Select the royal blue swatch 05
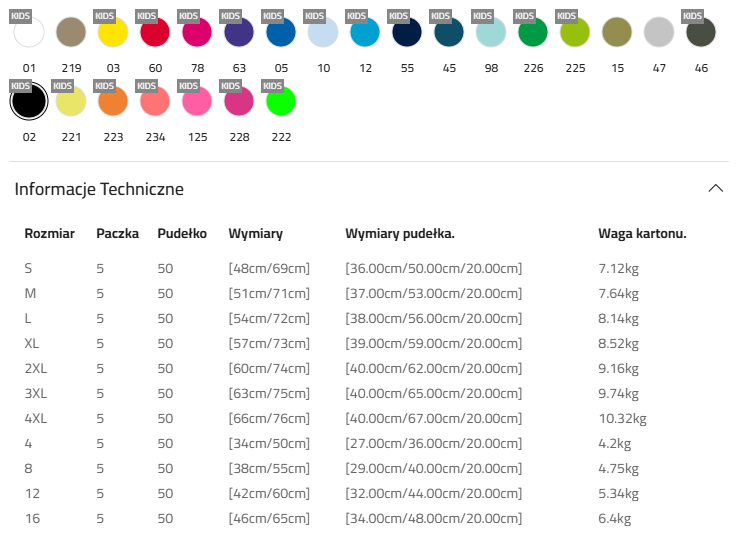745x548 pixels. point(281,32)
